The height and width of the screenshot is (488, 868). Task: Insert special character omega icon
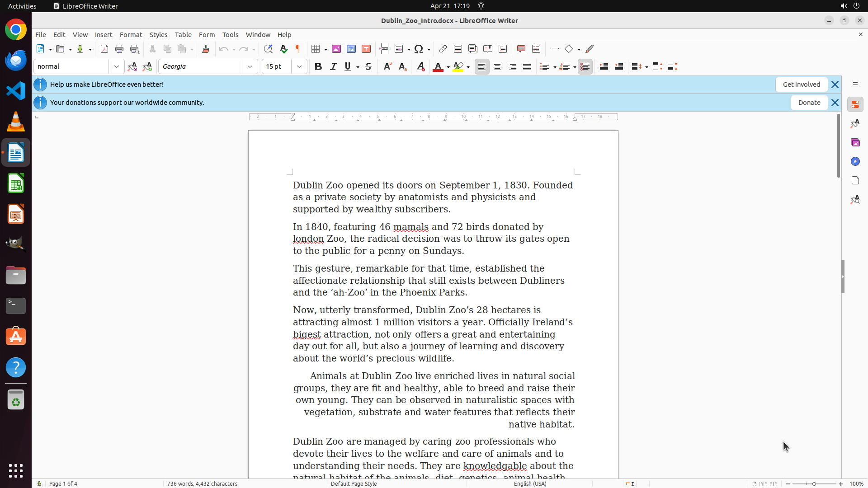pyautogui.click(x=419, y=49)
